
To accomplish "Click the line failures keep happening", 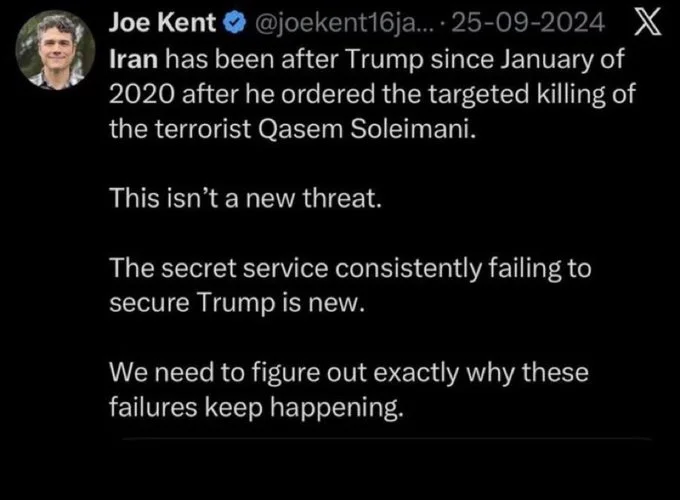I will (255, 408).
